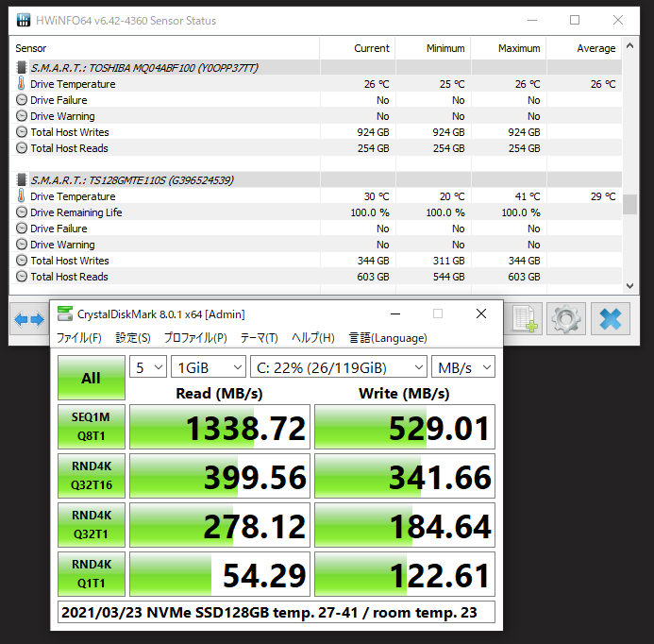Click TOSHIBA Drive Temperature thermometer icon
Screen dimensions: 654x644
pos(22,83)
